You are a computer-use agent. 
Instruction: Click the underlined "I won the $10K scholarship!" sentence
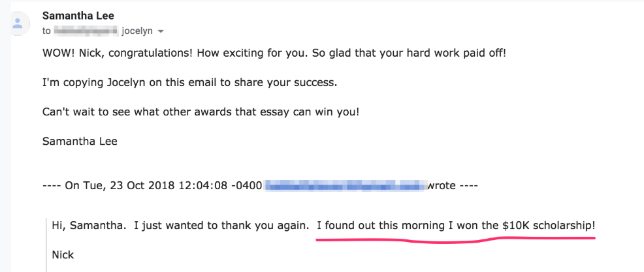tap(456, 225)
